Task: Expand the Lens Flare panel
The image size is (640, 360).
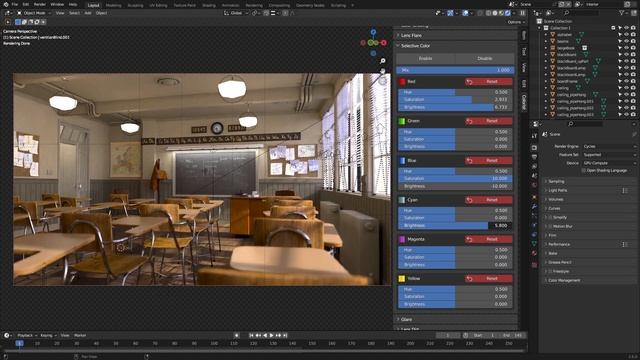Action: (456, 36)
